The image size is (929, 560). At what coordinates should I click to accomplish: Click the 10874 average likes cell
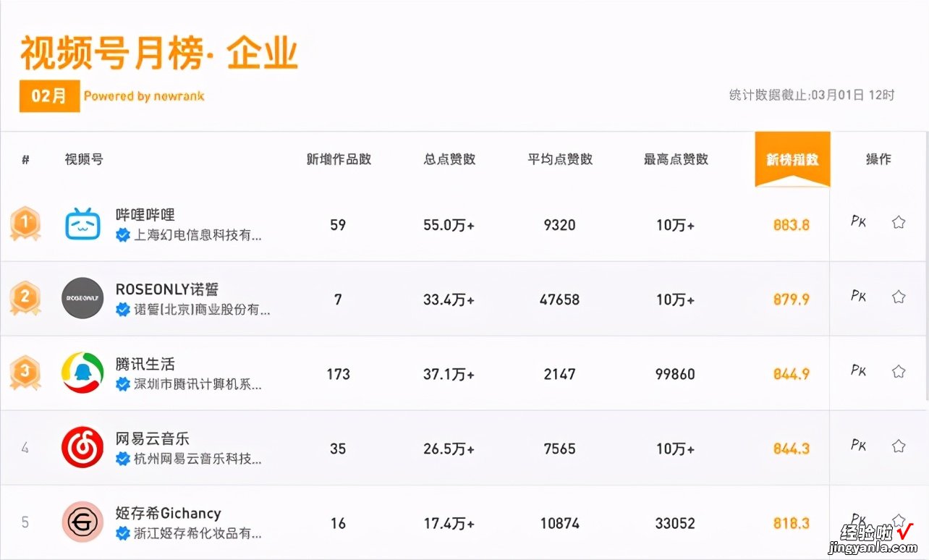tap(560, 523)
